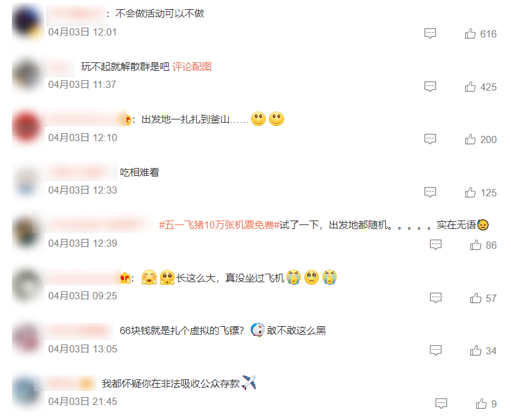
Task: Open the 评论配图 image link
Action: click(192, 67)
